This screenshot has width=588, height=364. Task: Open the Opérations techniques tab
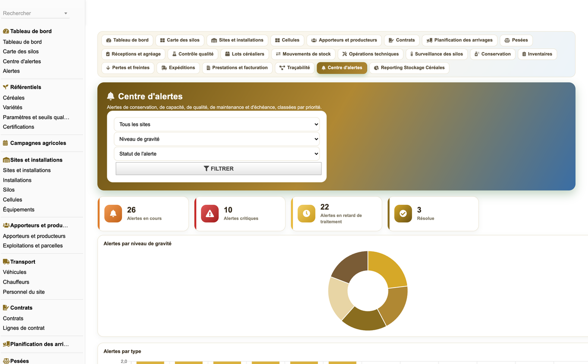coord(370,54)
